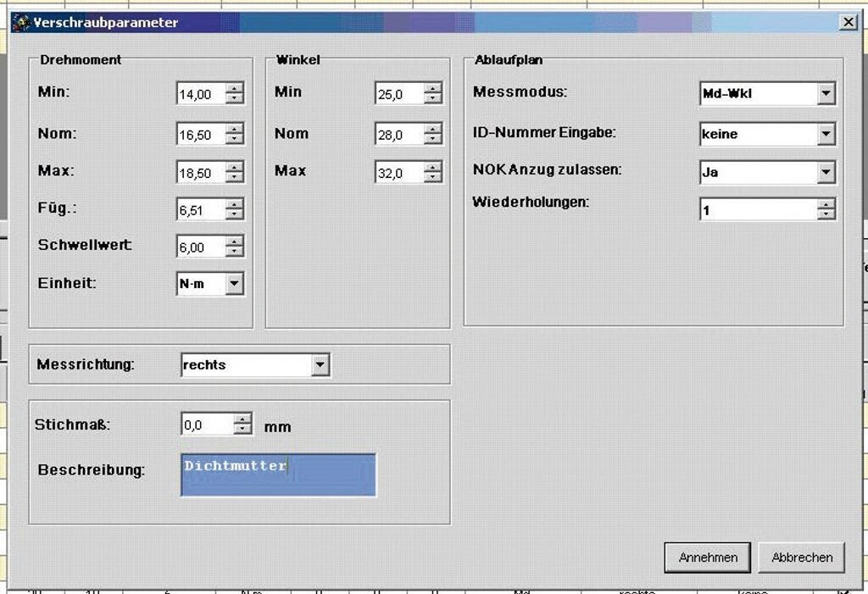Viewport: 868px width, 594px height.
Task: Increase the Drehmoment Max value
Action: click(235, 166)
